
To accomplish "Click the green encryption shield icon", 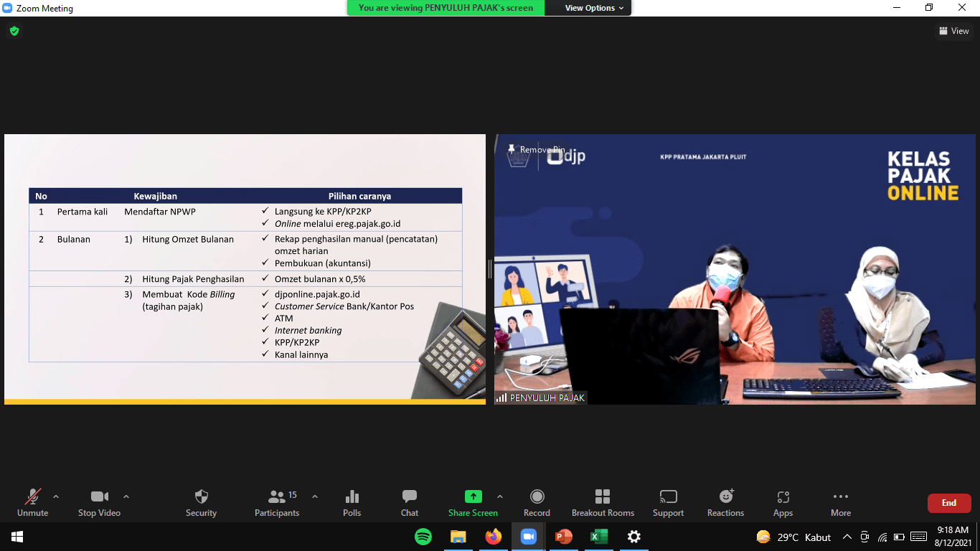I will point(14,31).
